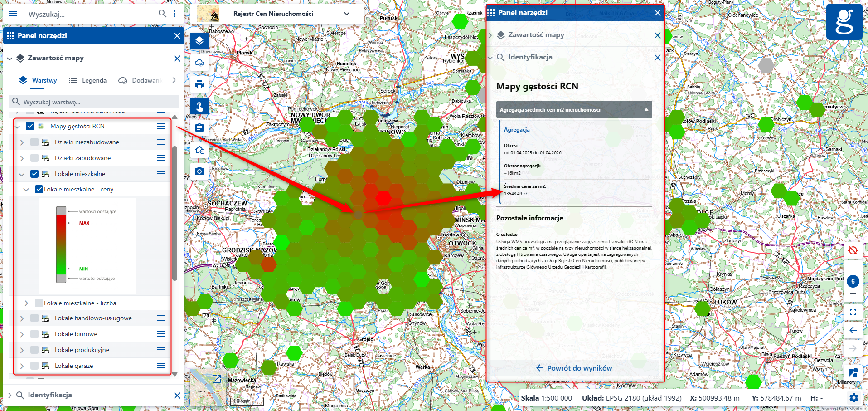This screenshot has width=868, height=411.
Task: Click the Wyszukaj warstwę search field
Action: click(x=95, y=102)
